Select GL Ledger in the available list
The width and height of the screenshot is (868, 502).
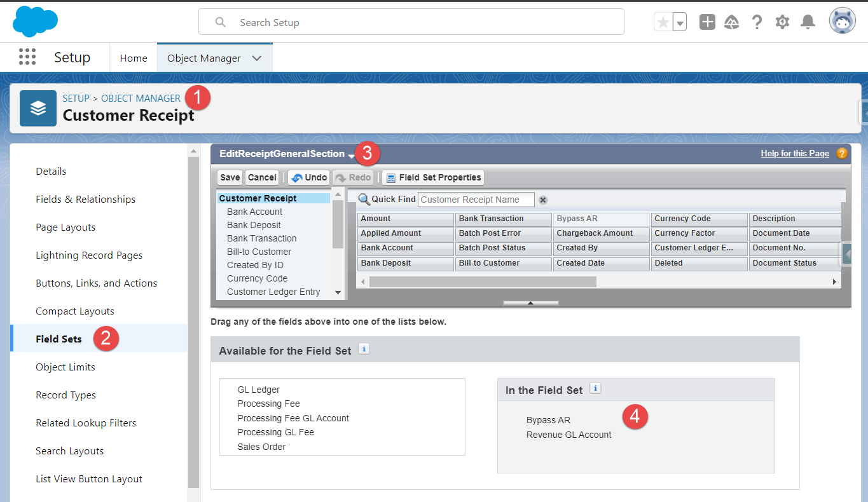(258, 390)
